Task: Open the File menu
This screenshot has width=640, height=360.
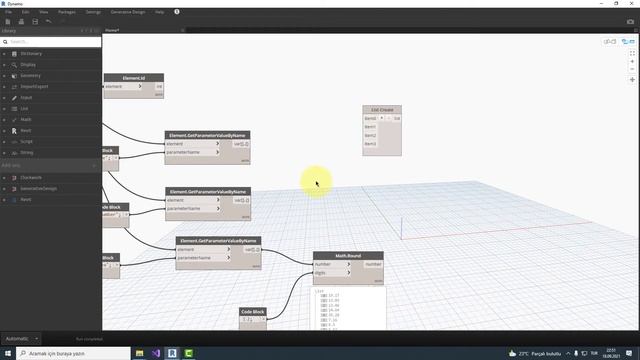Action: click(x=8, y=12)
